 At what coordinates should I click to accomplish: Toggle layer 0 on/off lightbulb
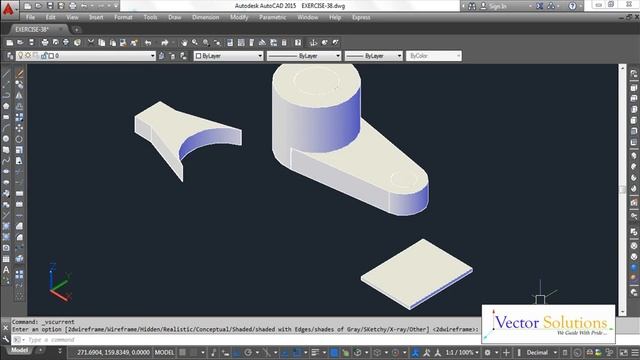tap(20, 56)
